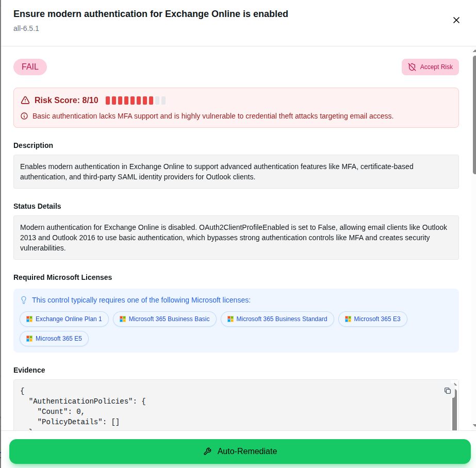Viewport: 476px width, 468px height.
Task: Click the Microsoft logo on Exchange Online Plan 1
Action: 29,319
